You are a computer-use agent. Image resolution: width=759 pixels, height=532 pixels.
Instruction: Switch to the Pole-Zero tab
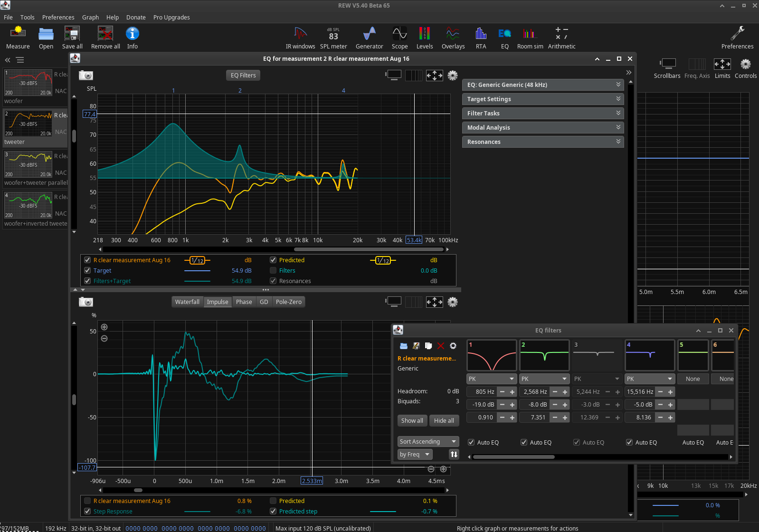point(289,302)
